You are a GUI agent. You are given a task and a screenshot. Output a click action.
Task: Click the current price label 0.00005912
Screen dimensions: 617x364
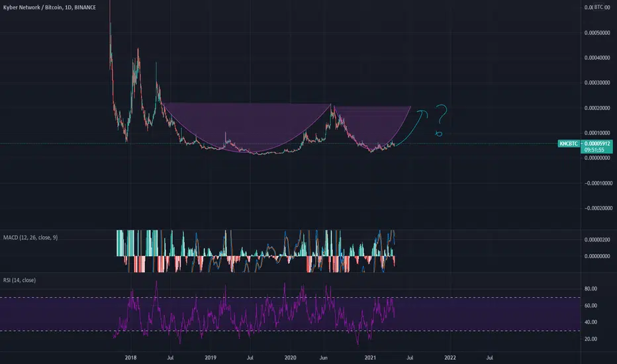pos(597,144)
